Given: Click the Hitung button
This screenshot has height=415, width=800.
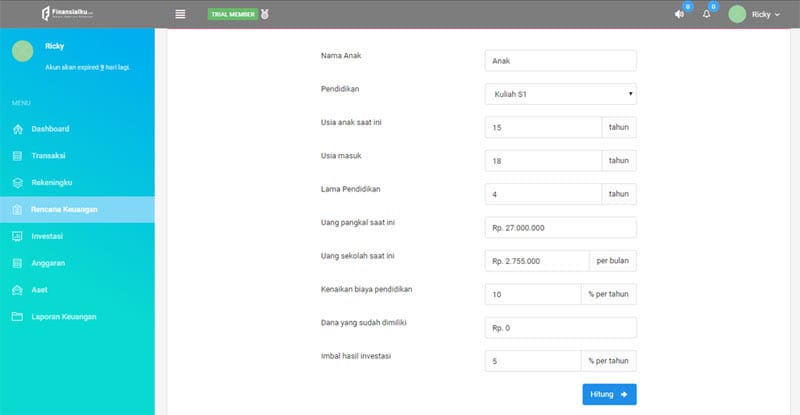Looking at the screenshot, I should (609, 394).
